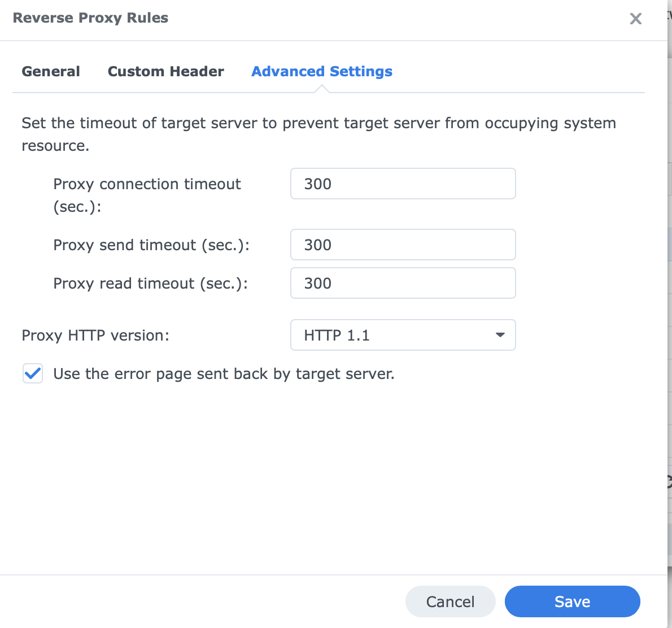Click the proxy read timeout input
This screenshot has width=672, height=628.
pyautogui.click(x=403, y=283)
